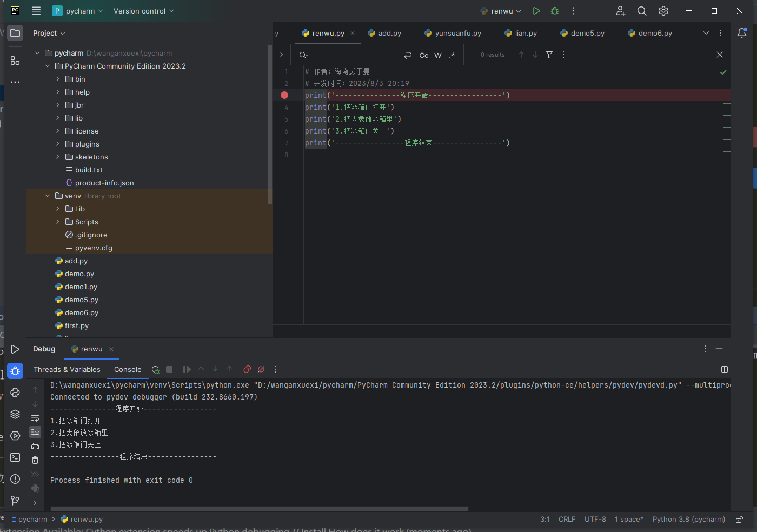
Task: Click the Python 3.8 (pycharm) interpreter status
Action: coord(688,519)
